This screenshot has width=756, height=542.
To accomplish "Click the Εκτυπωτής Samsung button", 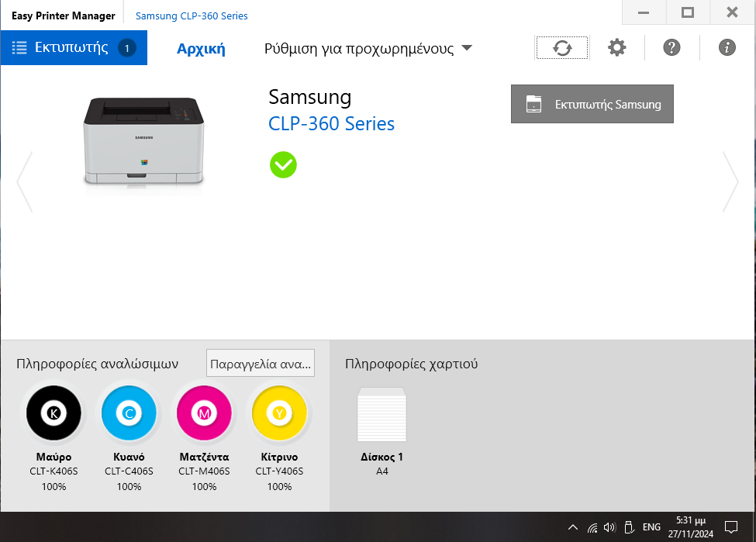I will coord(592,104).
